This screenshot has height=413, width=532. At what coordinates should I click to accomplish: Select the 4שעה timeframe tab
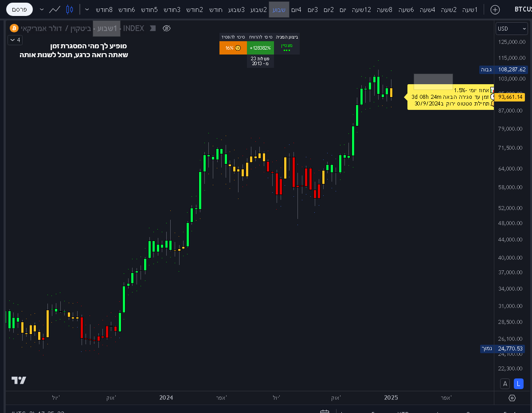point(427,9)
